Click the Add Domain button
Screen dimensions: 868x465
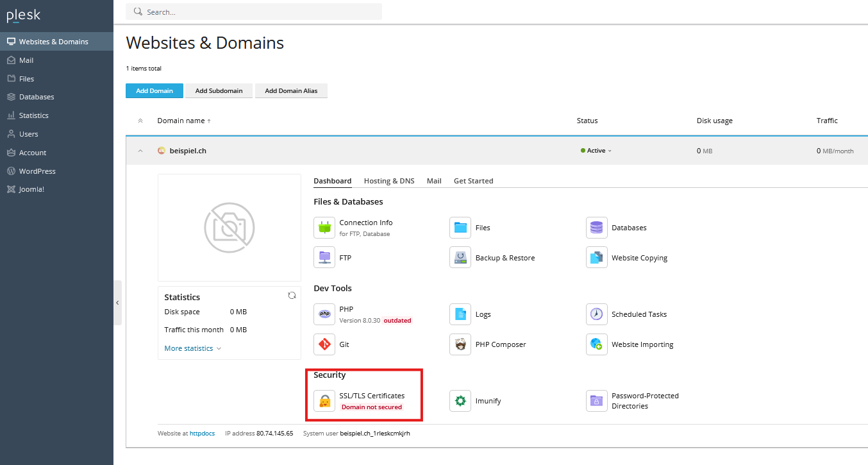(x=154, y=91)
